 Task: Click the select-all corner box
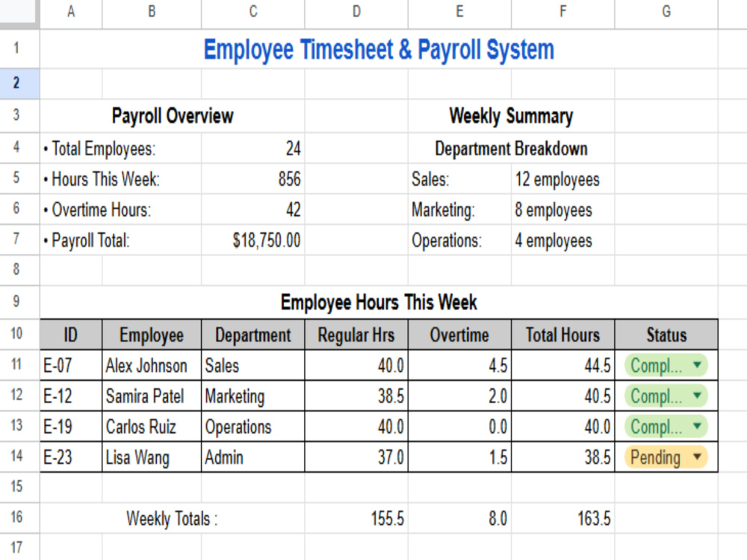pyautogui.click(x=18, y=11)
